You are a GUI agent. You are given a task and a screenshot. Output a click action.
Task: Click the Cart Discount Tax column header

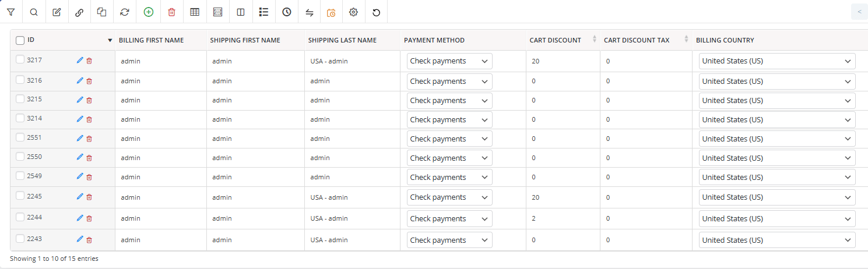point(637,40)
